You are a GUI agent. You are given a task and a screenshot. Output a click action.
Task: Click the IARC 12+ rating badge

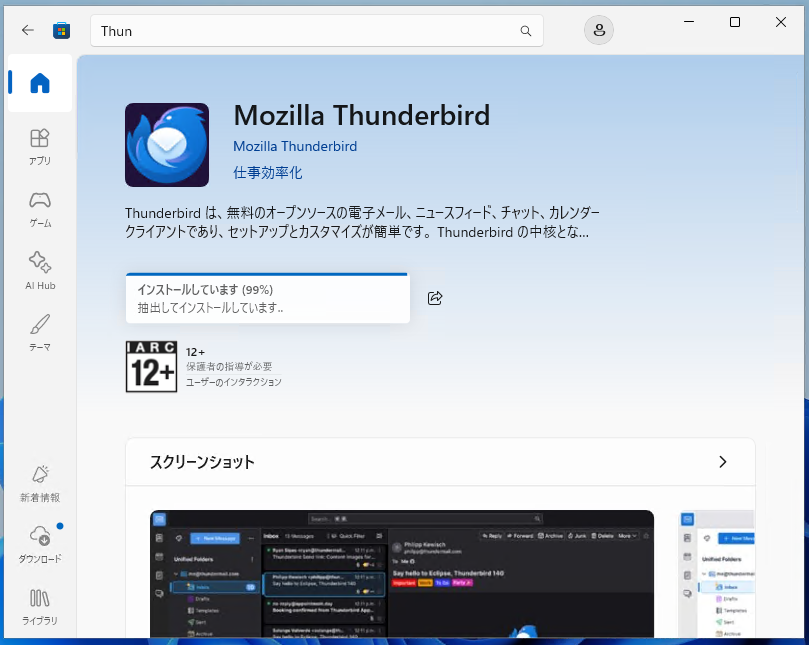(151, 367)
